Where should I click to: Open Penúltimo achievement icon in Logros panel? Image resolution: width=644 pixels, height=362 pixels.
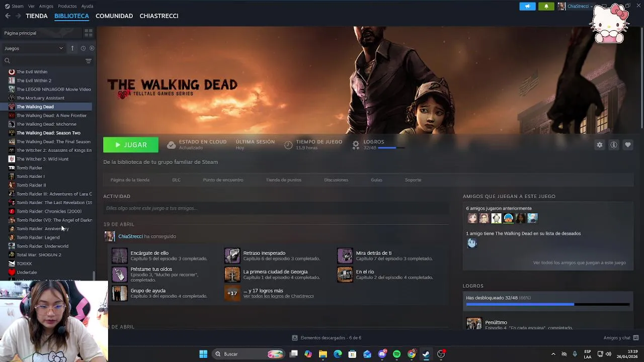(x=474, y=323)
